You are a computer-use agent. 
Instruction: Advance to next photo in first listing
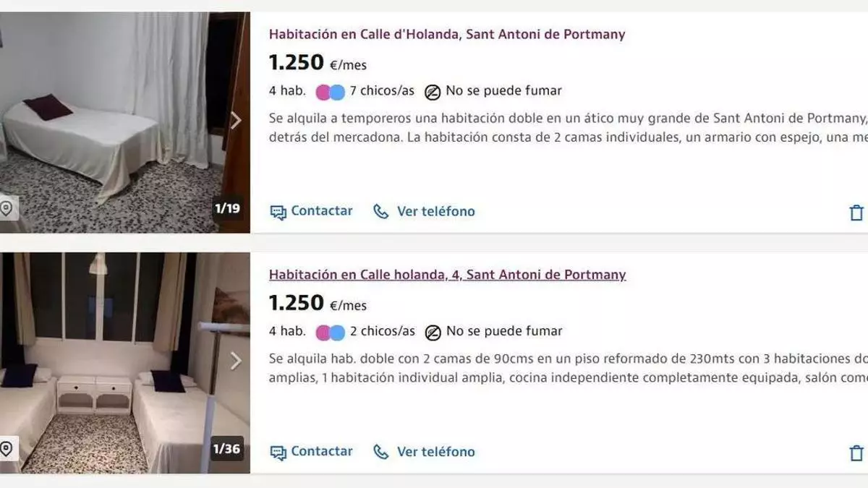(x=236, y=120)
